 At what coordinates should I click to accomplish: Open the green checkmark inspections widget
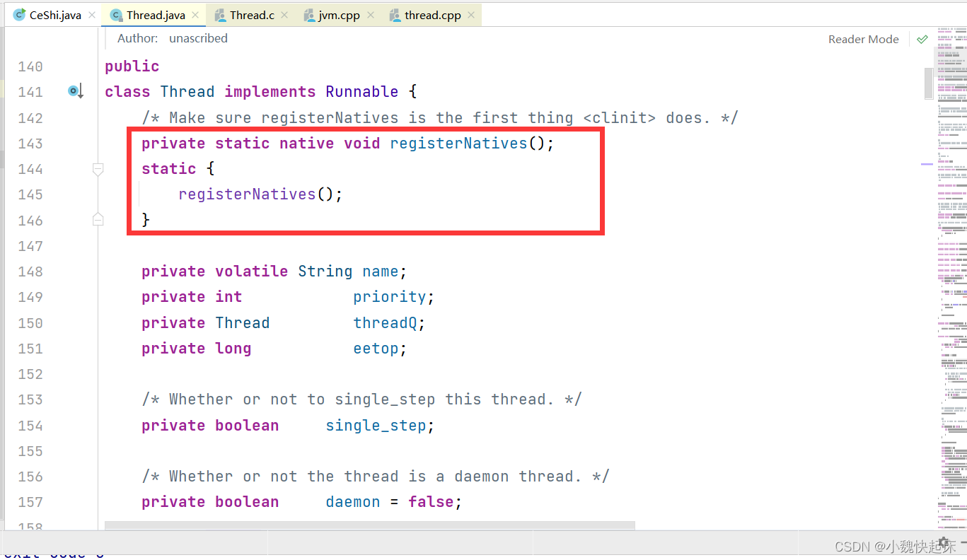pos(922,40)
